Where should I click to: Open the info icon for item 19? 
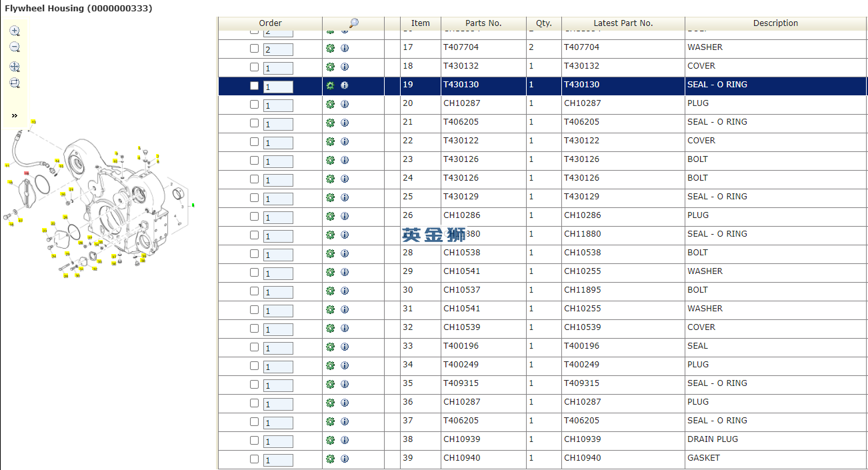[x=345, y=85]
